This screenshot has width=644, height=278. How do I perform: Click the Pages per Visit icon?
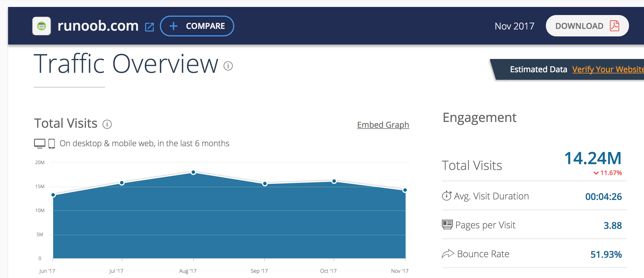click(447, 225)
